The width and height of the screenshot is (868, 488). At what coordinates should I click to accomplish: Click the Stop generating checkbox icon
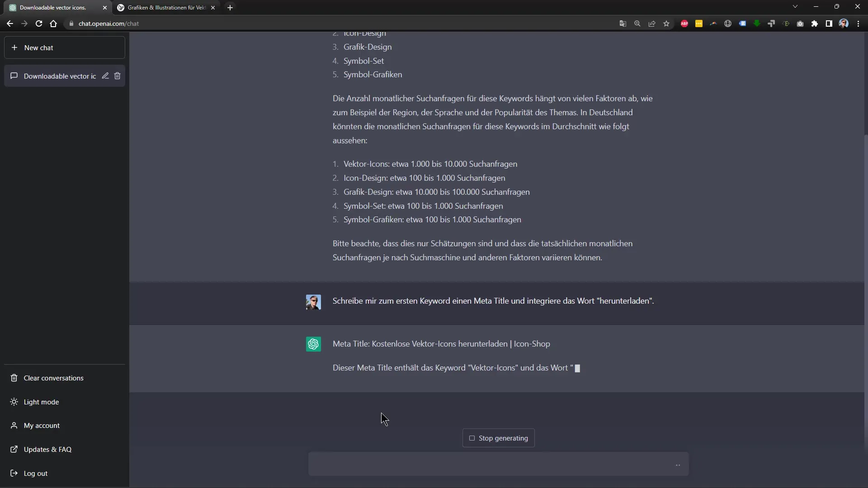click(472, 439)
